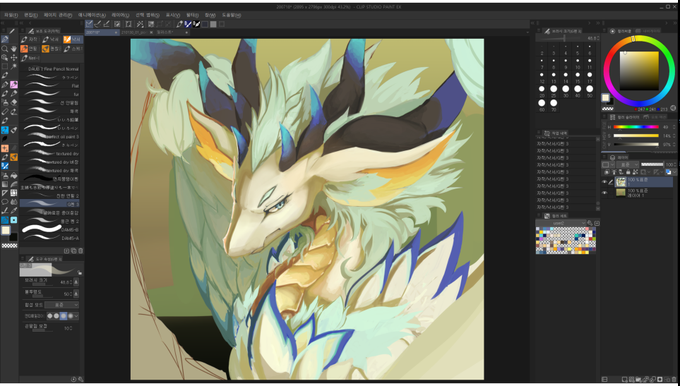Select the rectangle Selection area tool
The width and height of the screenshot is (680, 386).
point(5,66)
